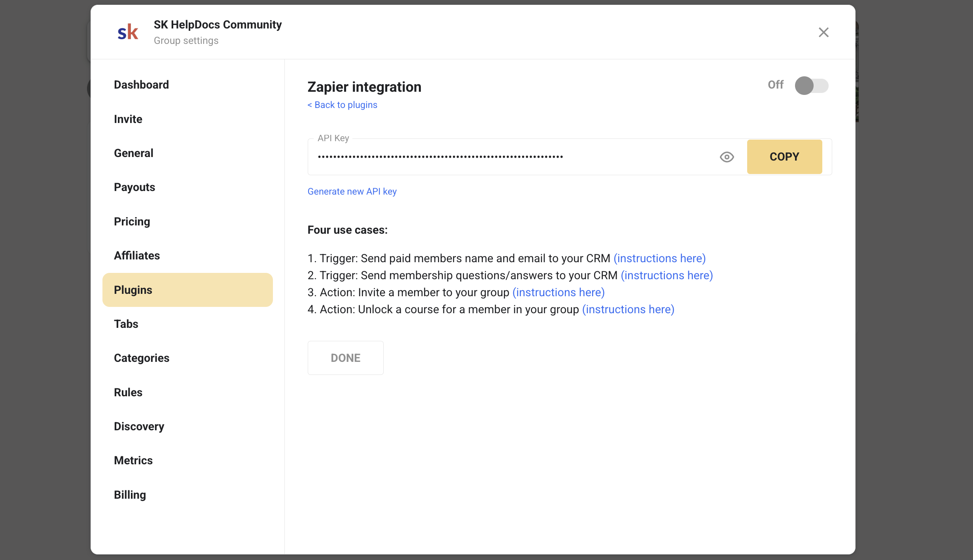Click Done button
Screen dimensions: 973x560
[x=345, y=358]
